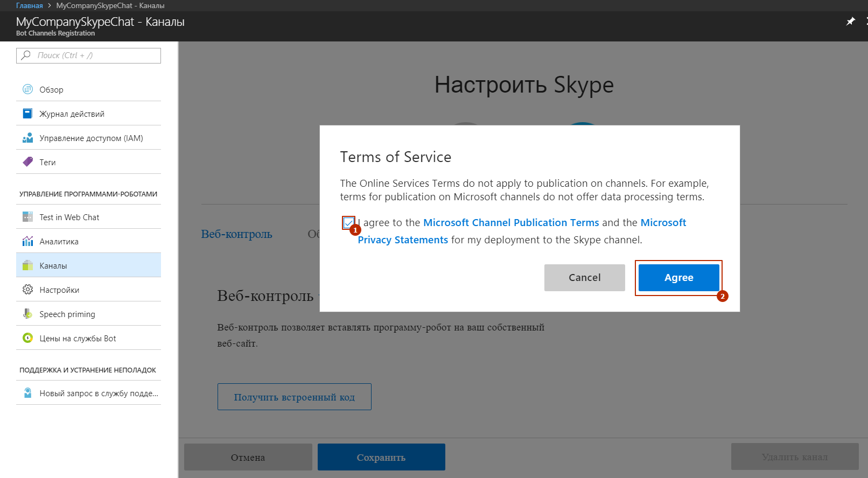Click the Bot Channels Registration subtitle

coord(55,33)
